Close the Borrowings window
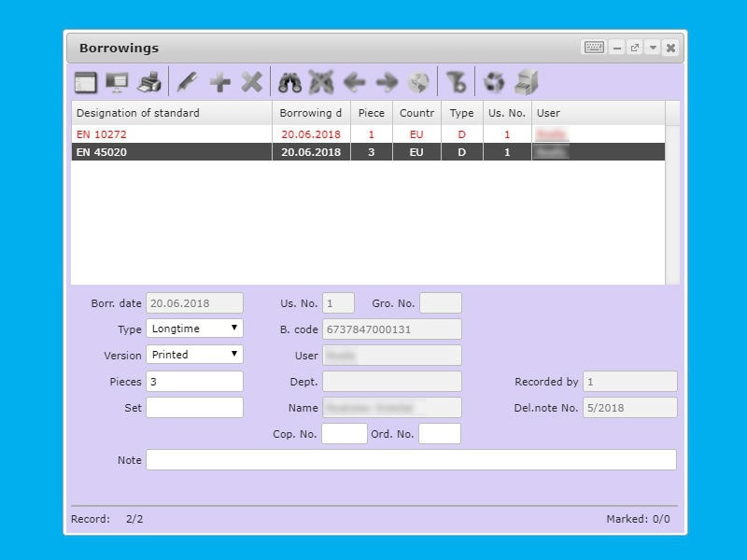 click(x=670, y=48)
